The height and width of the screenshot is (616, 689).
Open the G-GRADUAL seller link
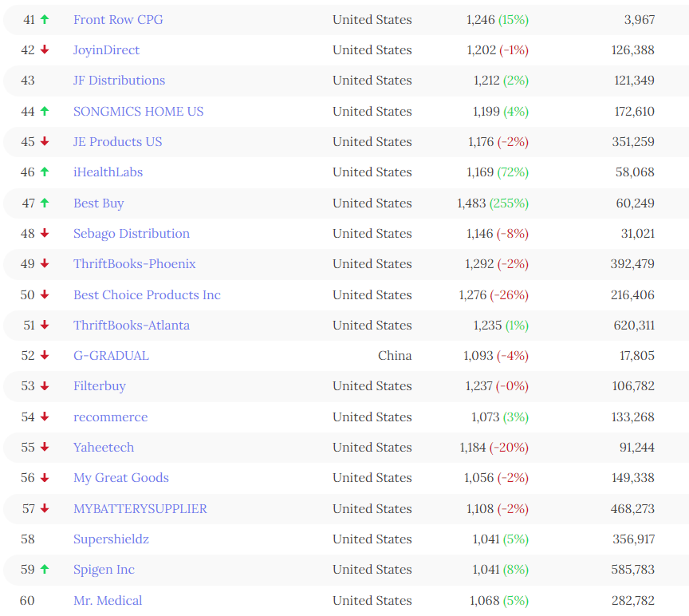click(111, 355)
